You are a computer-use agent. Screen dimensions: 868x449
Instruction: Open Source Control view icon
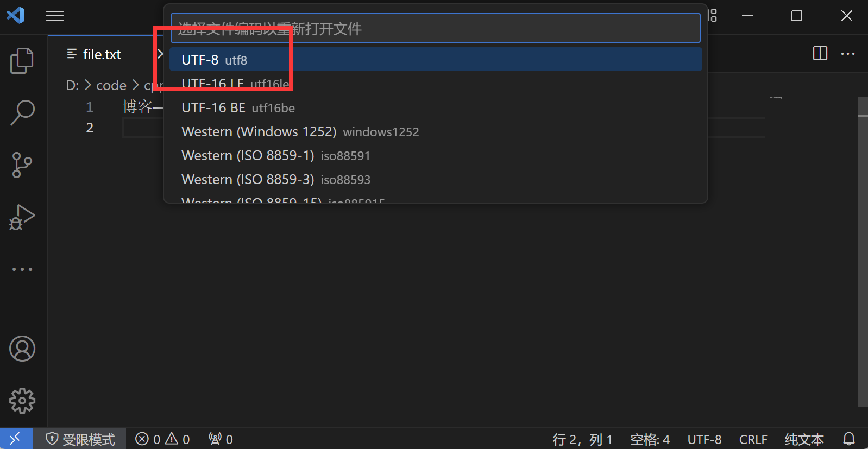click(x=22, y=165)
